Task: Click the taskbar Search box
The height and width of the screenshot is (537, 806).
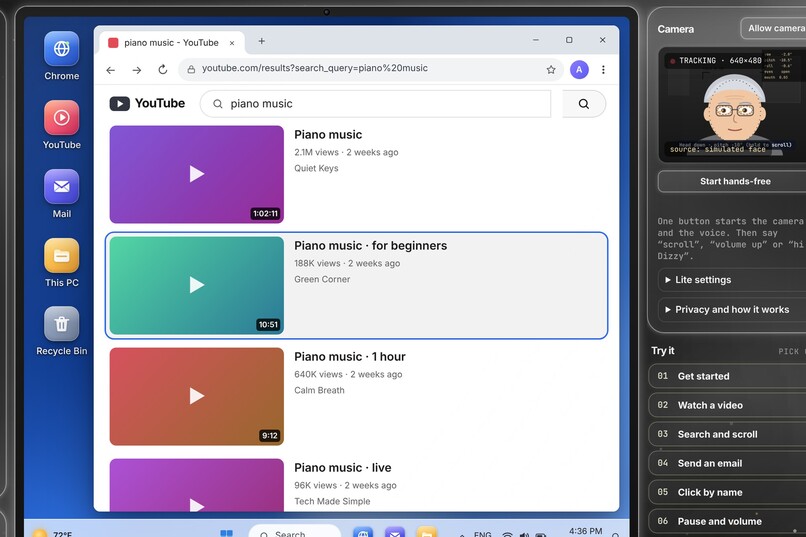Action: (295, 532)
